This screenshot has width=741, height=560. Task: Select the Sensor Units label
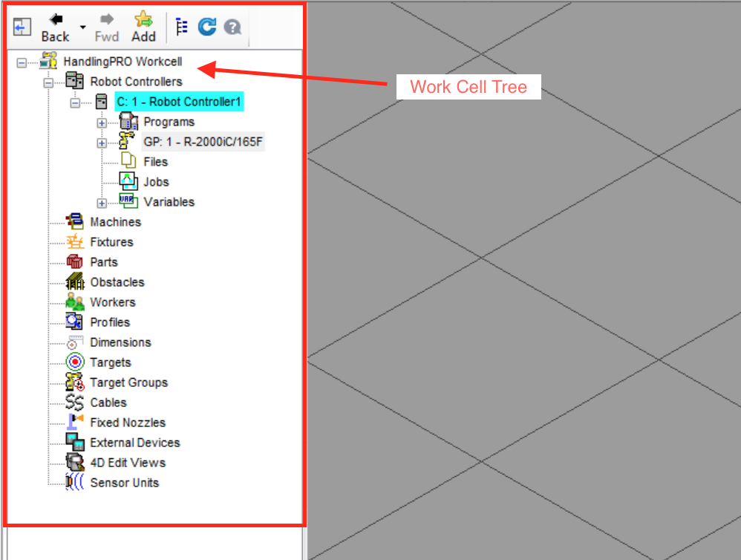(125, 483)
